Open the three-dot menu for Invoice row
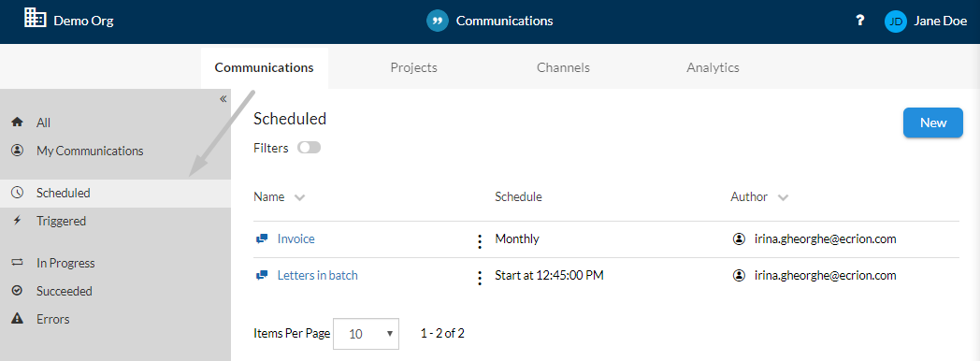 pos(480,241)
